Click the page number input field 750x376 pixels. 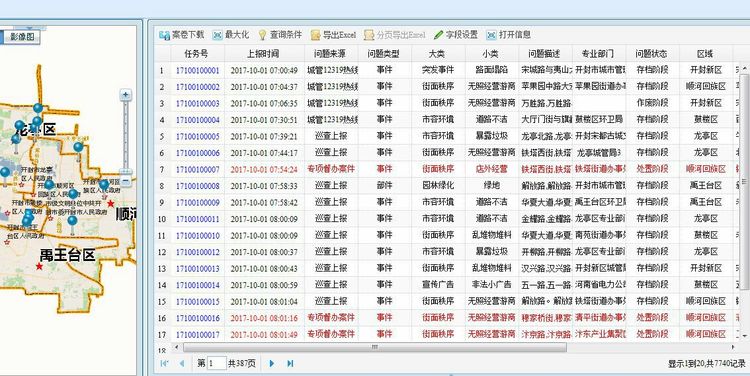coord(217,364)
